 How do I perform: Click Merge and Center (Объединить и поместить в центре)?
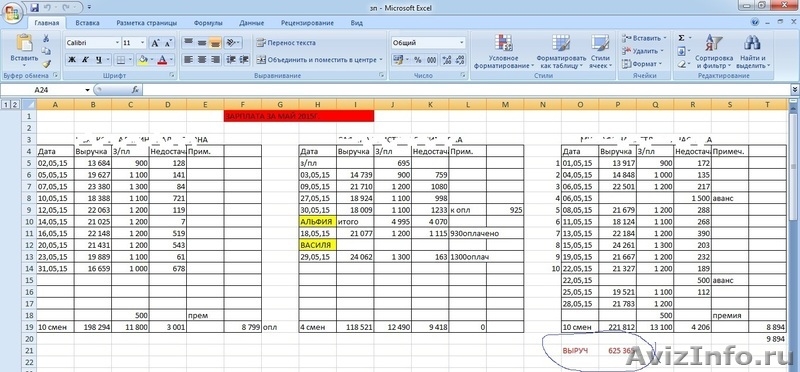319,60
